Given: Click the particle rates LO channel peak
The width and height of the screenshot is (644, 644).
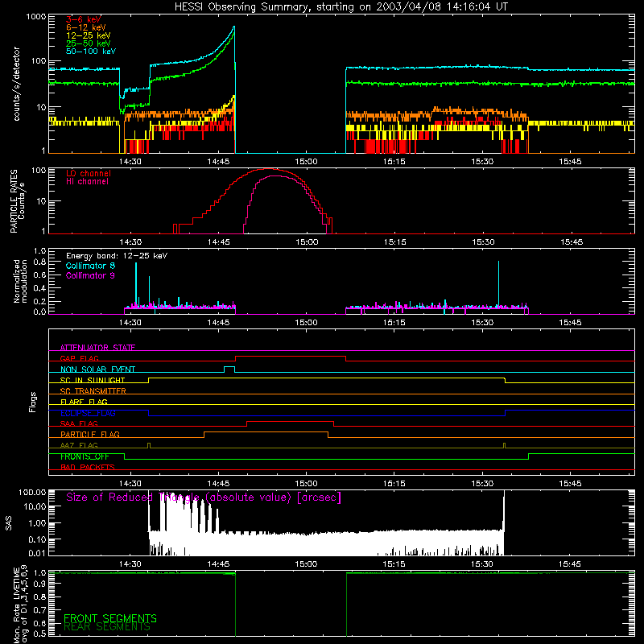Looking at the screenshot, I should tap(268, 169).
